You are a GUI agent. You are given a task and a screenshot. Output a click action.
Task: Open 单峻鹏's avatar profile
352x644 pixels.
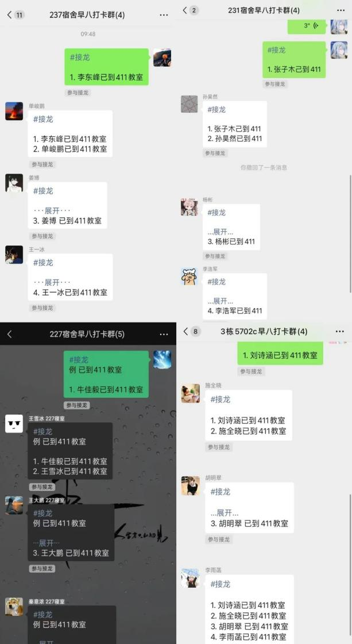pos(14,112)
